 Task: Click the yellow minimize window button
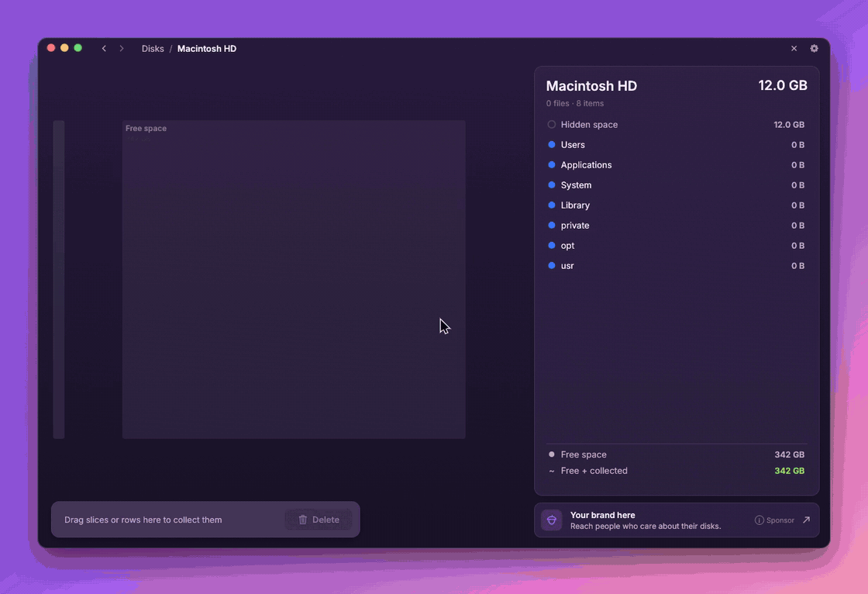click(64, 48)
